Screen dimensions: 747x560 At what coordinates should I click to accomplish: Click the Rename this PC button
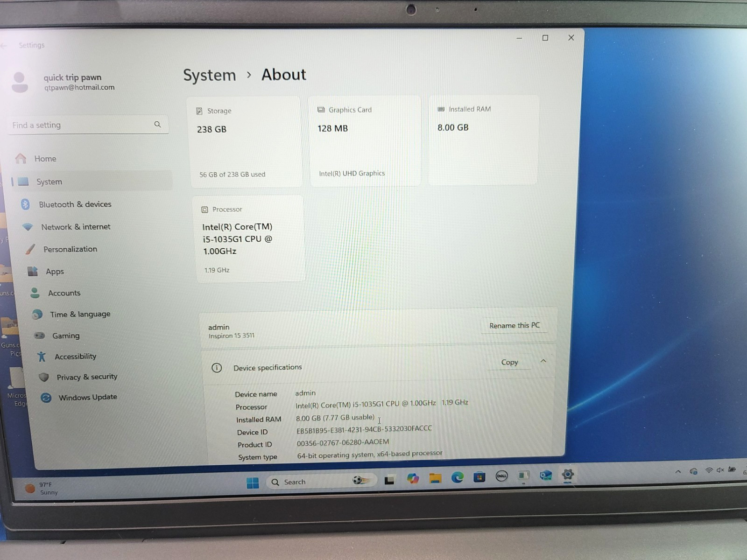514,325
